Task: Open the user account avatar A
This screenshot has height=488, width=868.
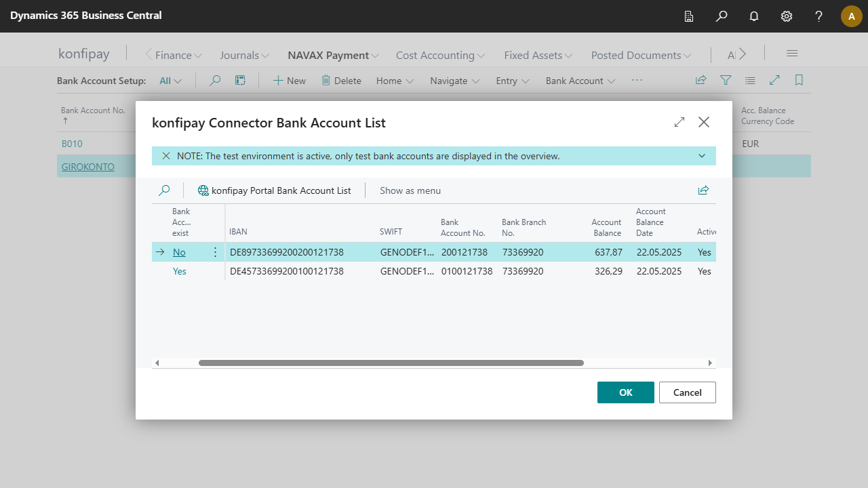Action: click(852, 16)
